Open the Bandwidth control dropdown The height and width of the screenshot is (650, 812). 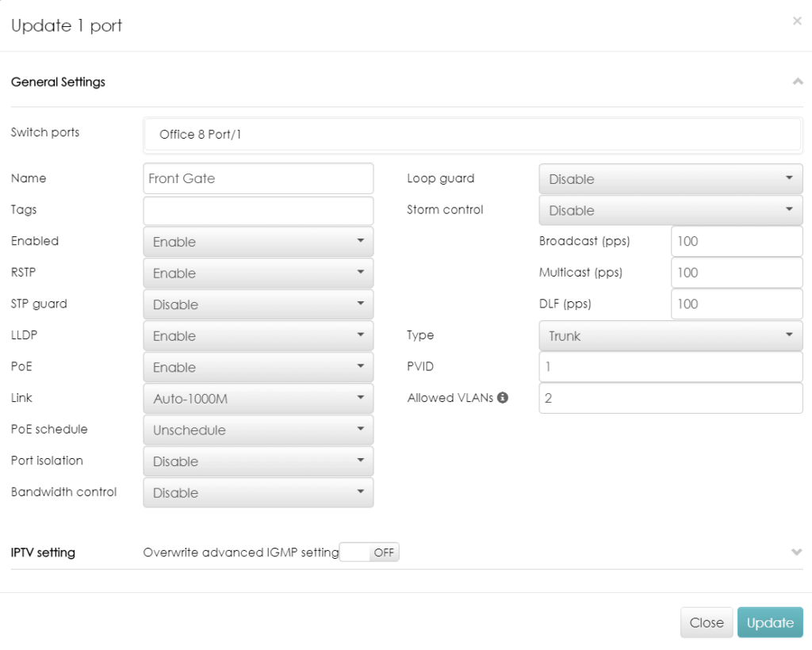[x=258, y=493]
